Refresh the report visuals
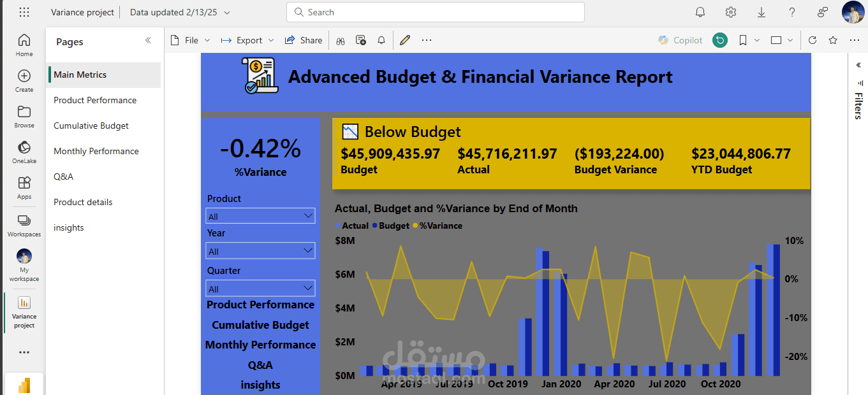 (812, 40)
